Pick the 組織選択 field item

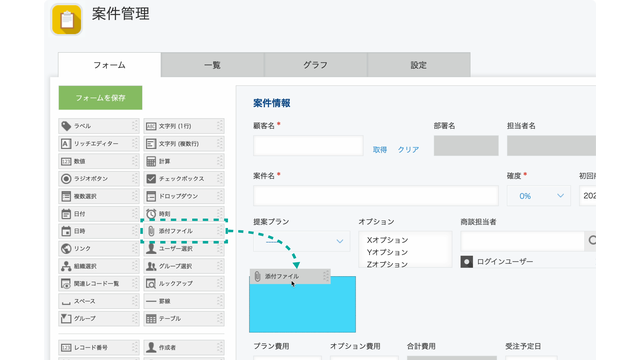99,266
